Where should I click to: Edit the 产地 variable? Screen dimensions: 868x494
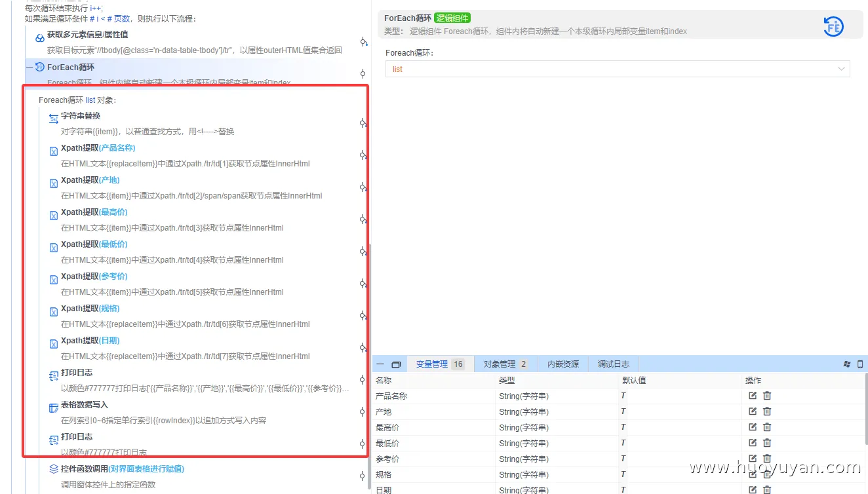click(753, 411)
